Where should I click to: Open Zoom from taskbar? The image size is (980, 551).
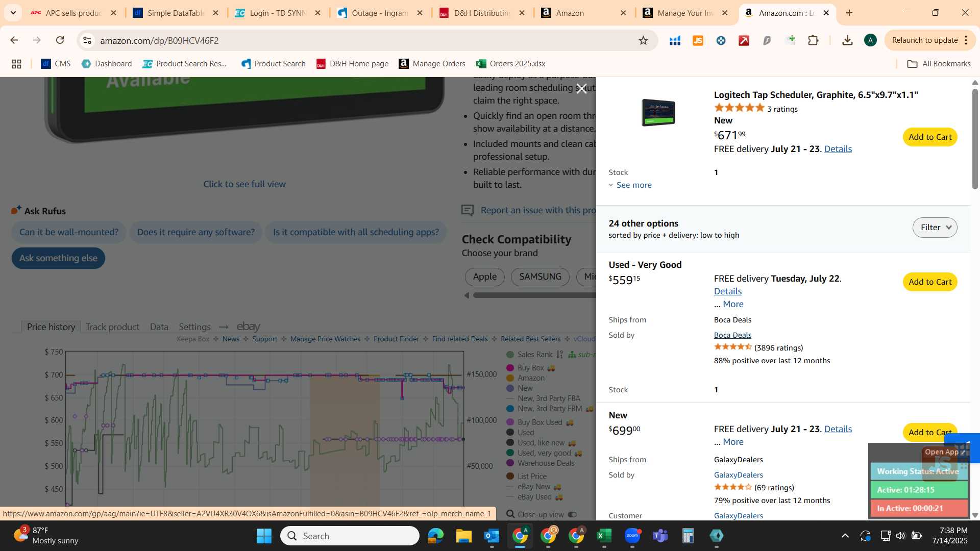click(x=632, y=536)
